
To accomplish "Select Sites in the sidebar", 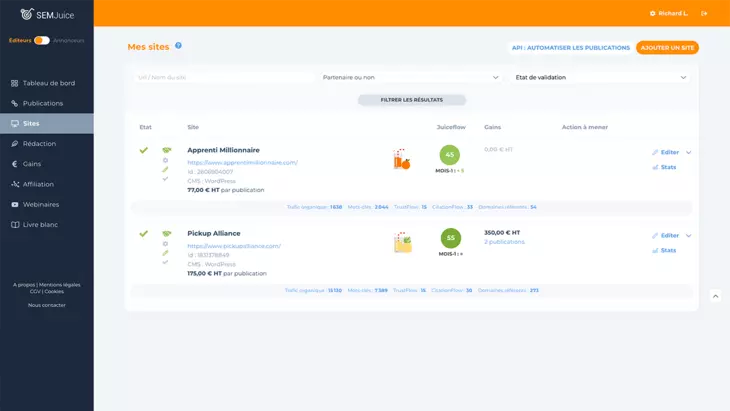I will coord(47,123).
